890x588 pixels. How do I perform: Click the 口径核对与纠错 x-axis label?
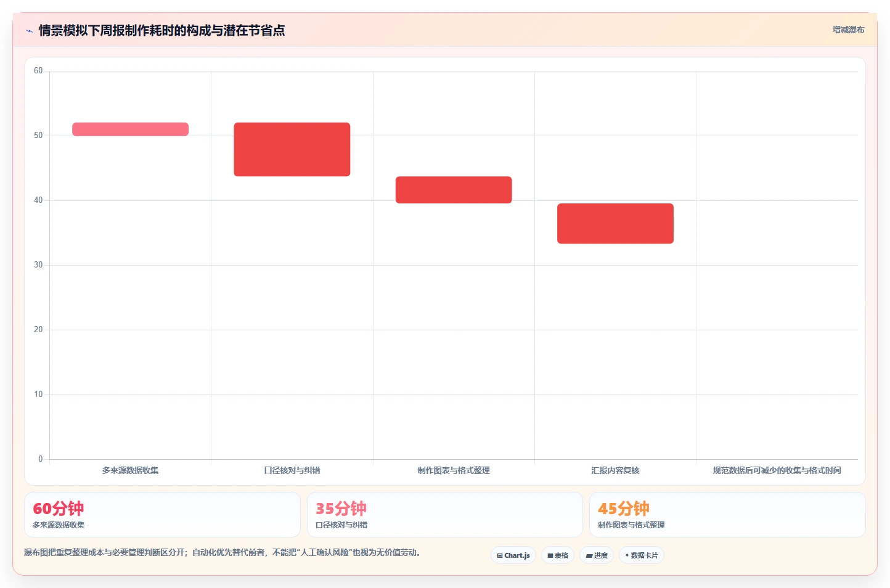[292, 470]
